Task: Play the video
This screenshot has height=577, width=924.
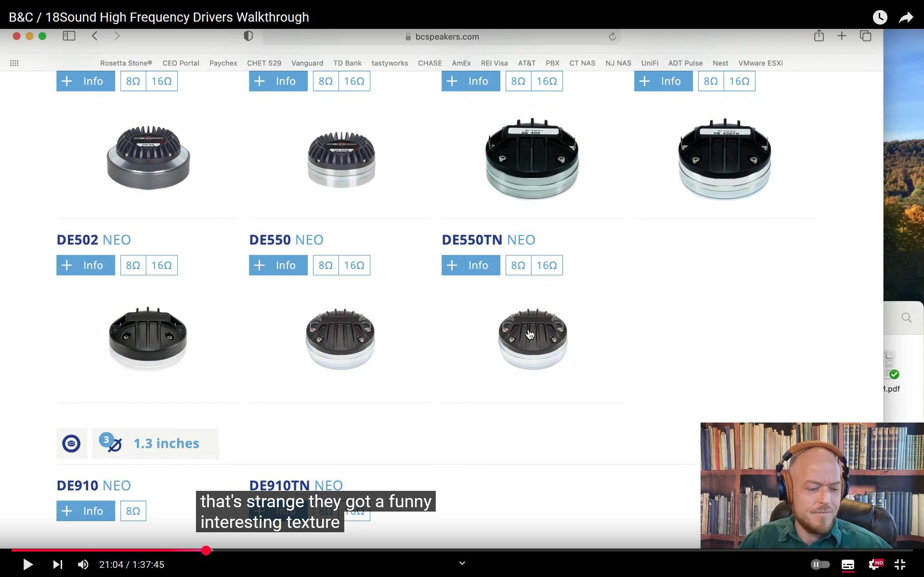Action: [x=27, y=564]
